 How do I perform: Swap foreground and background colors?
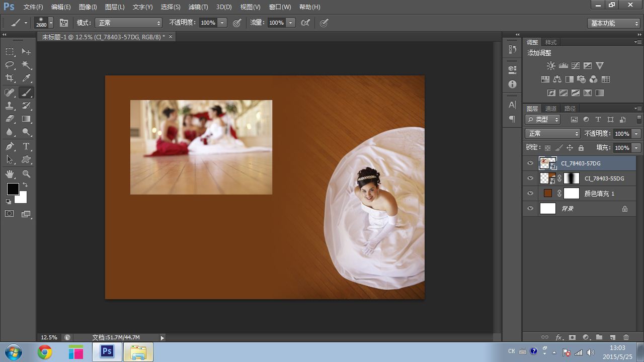[25, 186]
